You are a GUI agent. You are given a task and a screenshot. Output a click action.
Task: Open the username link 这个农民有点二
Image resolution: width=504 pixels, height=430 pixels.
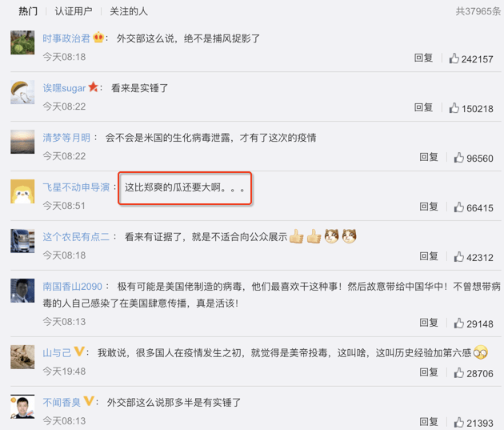tap(76, 237)
